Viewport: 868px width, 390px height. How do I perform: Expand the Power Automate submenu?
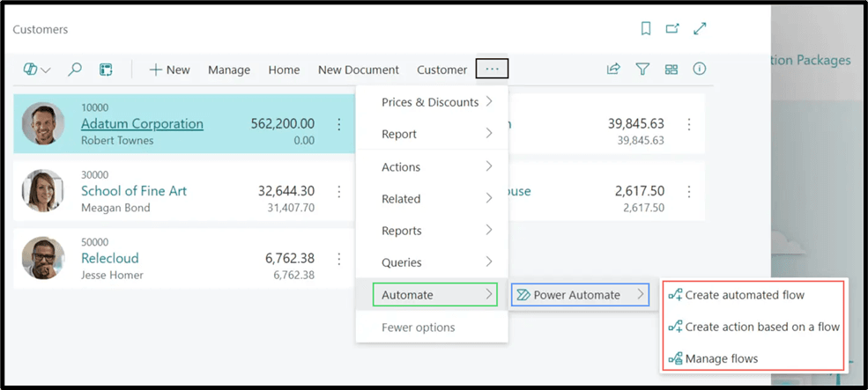pyautogui.click(x=580, y=295)
